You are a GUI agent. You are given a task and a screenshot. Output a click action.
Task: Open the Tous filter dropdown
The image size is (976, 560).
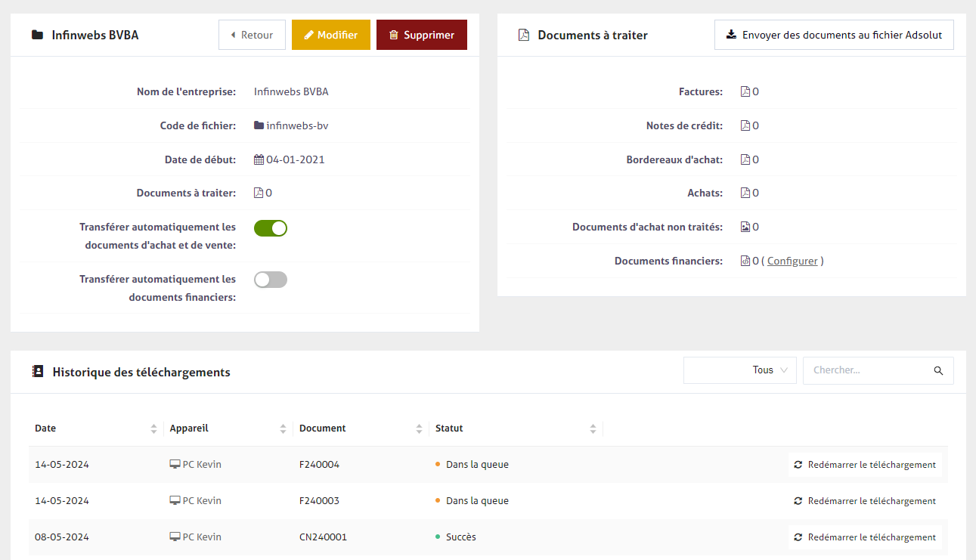[739, 370]
